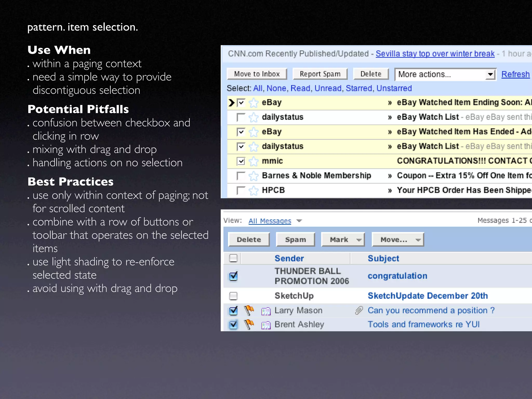Click the contact card icon beside Brent Ashley

click(x=266, y=325)
